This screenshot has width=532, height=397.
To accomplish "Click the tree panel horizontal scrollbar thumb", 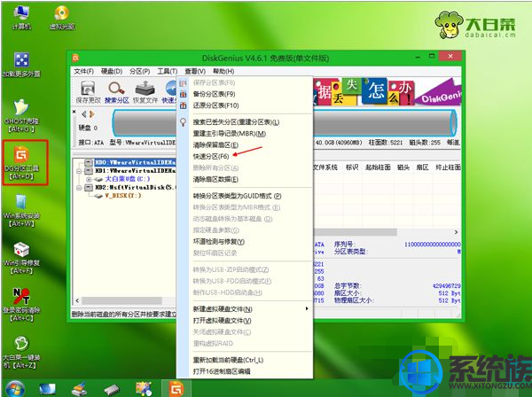I will tap(121, 300).
